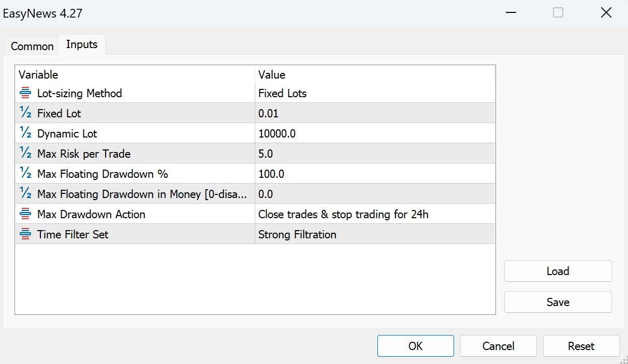The image size is (628, 364).
Task: Open the Strong Filtration value dropdown
Action: point(374,234)
